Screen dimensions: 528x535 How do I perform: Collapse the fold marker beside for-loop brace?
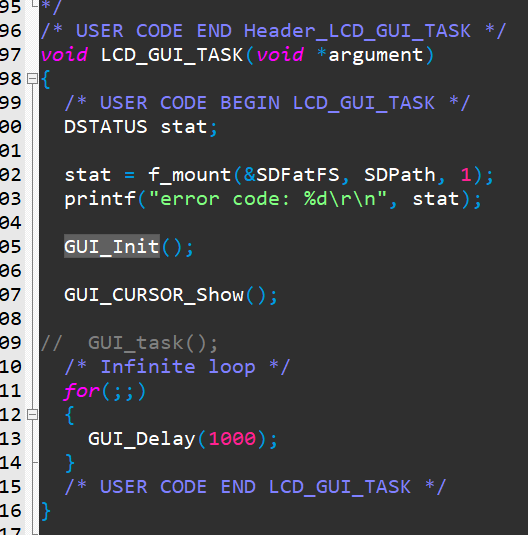32,415
